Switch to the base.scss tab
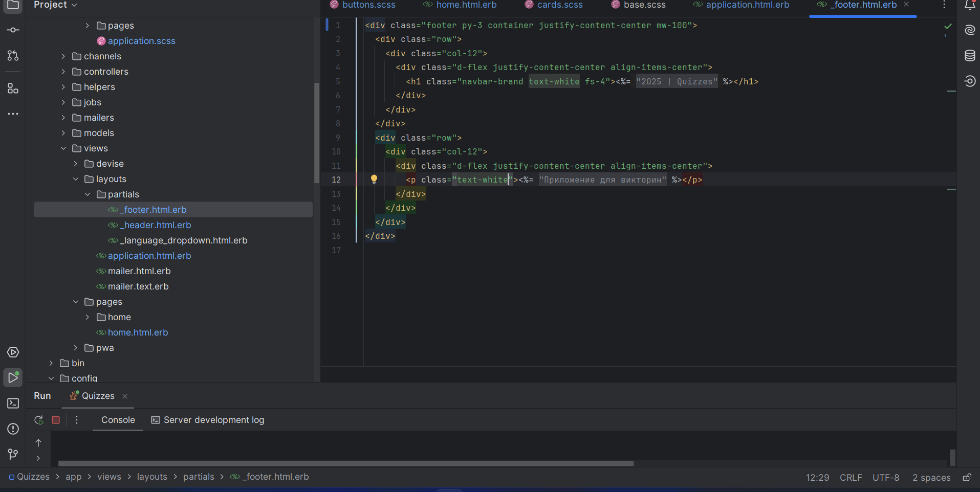 click(639, 5)
